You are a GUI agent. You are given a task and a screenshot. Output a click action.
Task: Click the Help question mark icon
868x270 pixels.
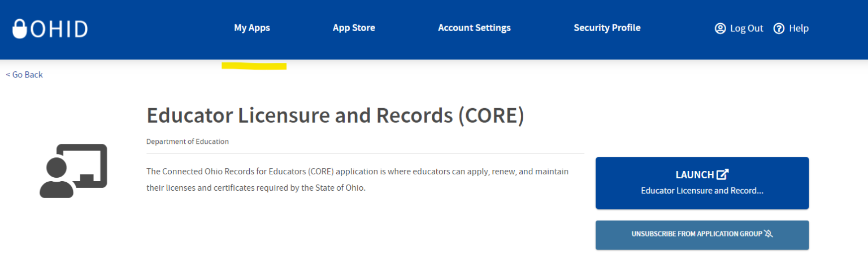[779, 28]
